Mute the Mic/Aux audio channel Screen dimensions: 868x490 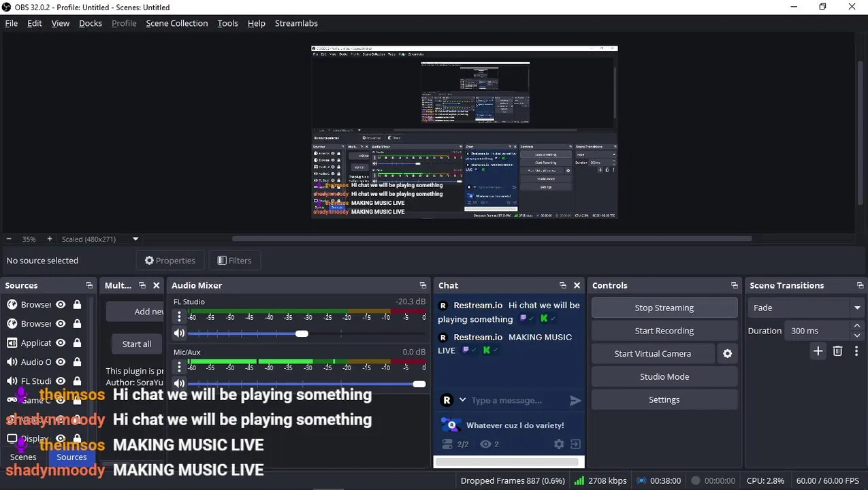click(179, 384)
